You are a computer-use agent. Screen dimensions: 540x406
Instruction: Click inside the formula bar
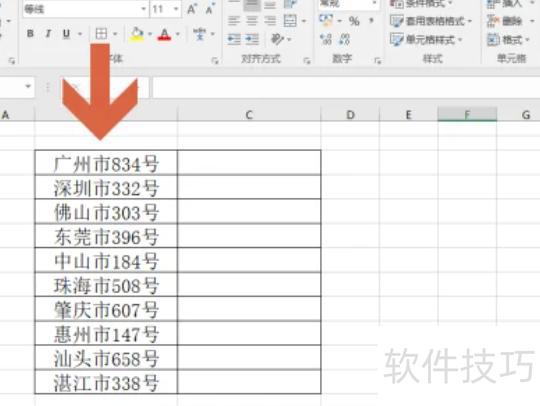(346, 87)
